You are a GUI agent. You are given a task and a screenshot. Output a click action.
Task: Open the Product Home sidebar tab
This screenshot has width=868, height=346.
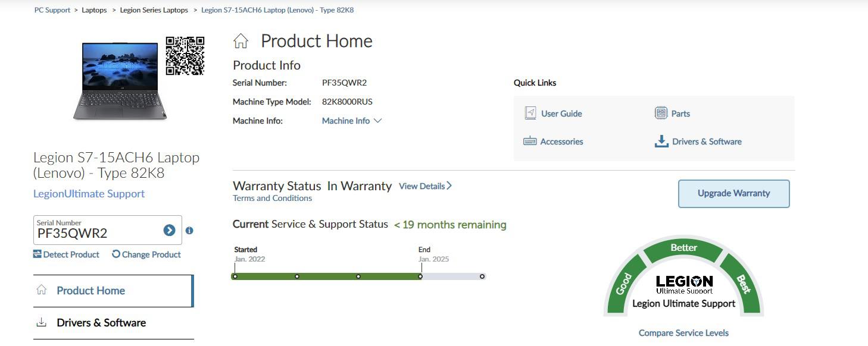(113, 291)
